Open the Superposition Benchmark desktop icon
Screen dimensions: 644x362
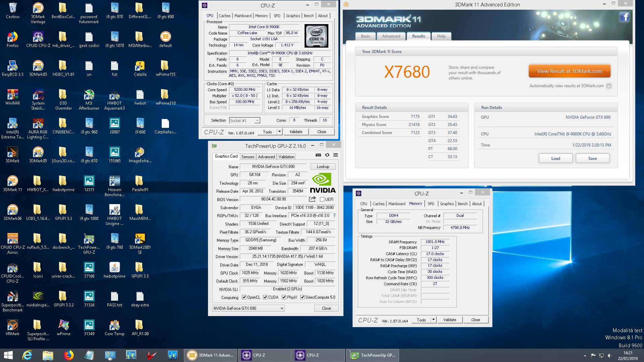(13, 302)
